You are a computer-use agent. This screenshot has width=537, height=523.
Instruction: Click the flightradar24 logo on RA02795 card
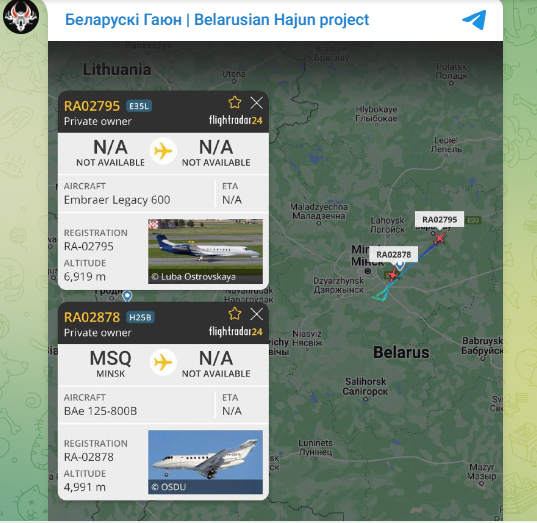point(236,120)
